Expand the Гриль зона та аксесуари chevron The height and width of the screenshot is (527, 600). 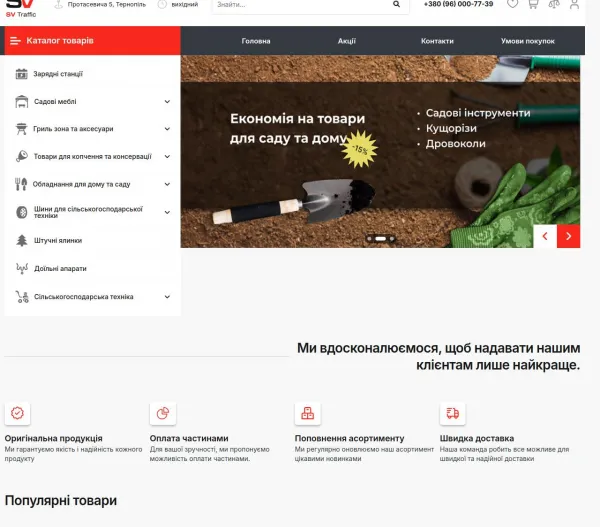(167, 129)
